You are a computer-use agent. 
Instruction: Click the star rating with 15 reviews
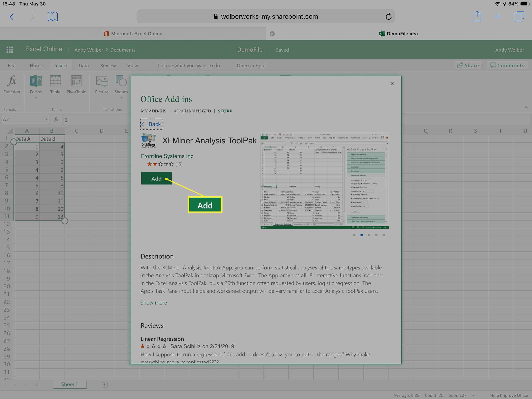165,164
